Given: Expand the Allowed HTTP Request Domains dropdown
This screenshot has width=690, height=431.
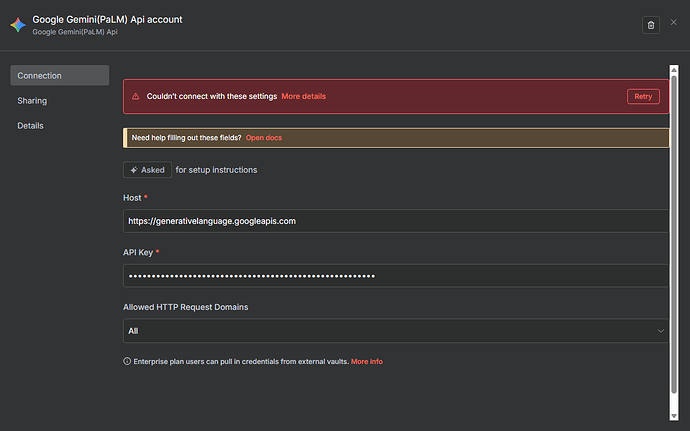Looking at the screenshot, I should (x=395, y=330).
